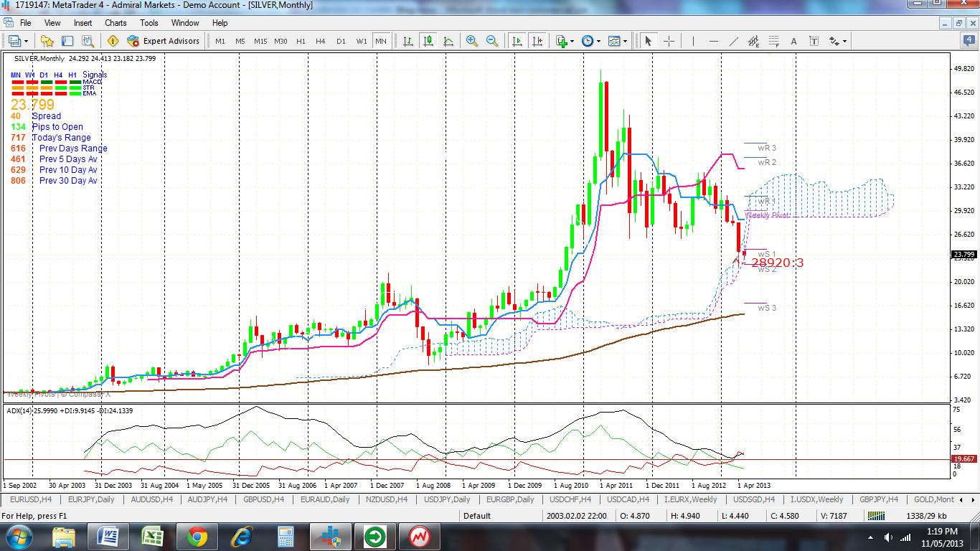Viewport: 980px width, 551px height.
Task: Open a new chart window
Action: 14,41
